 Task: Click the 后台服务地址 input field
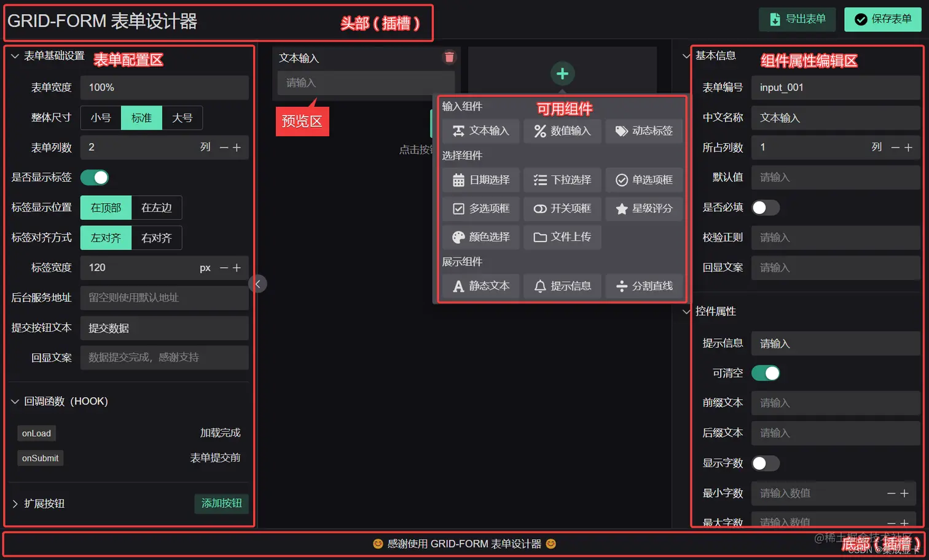[164, 298]
